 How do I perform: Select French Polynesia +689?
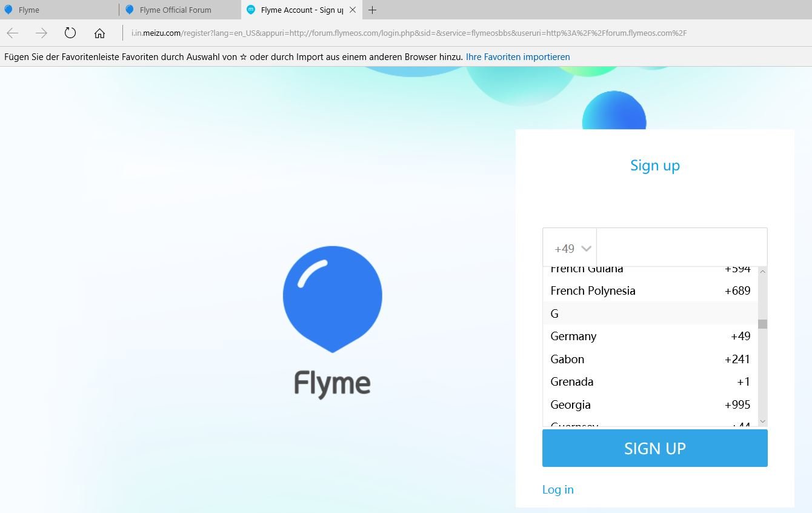tap(650, 290)
